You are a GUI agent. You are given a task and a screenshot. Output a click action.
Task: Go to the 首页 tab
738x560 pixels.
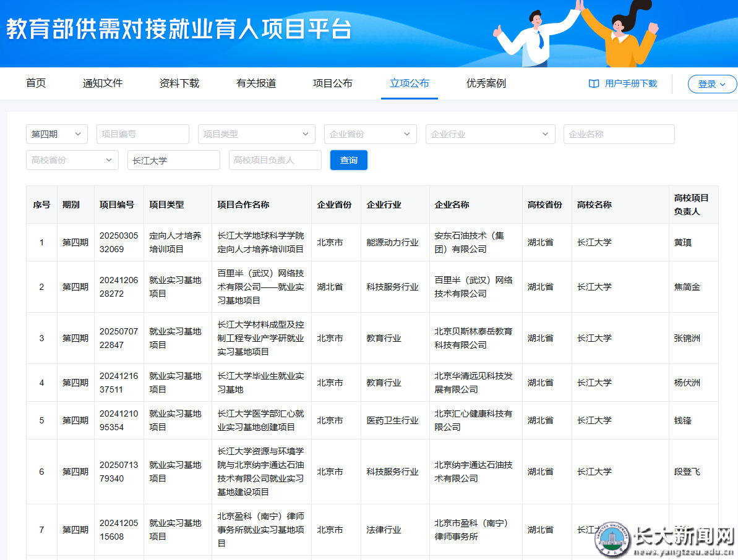coord(36,83)
